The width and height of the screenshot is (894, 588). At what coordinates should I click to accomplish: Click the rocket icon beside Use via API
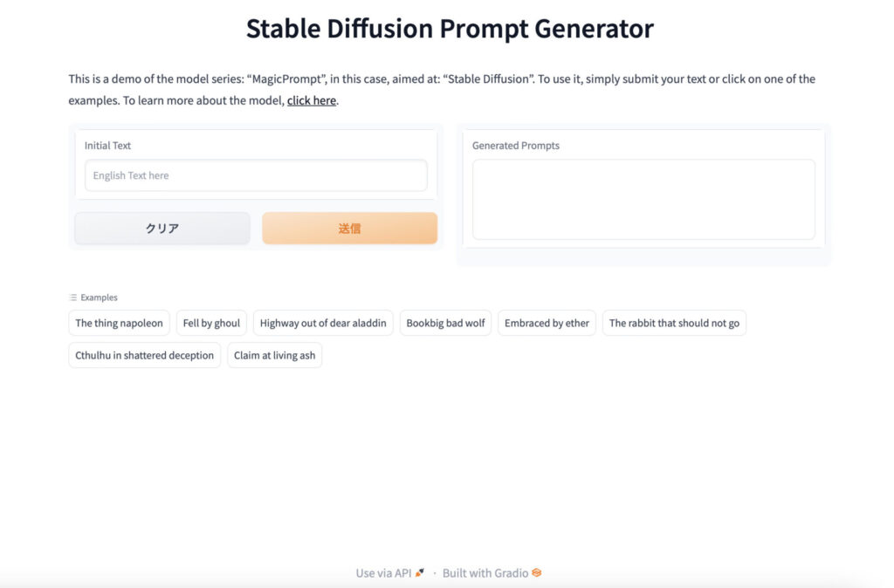[x=420, y=573]
